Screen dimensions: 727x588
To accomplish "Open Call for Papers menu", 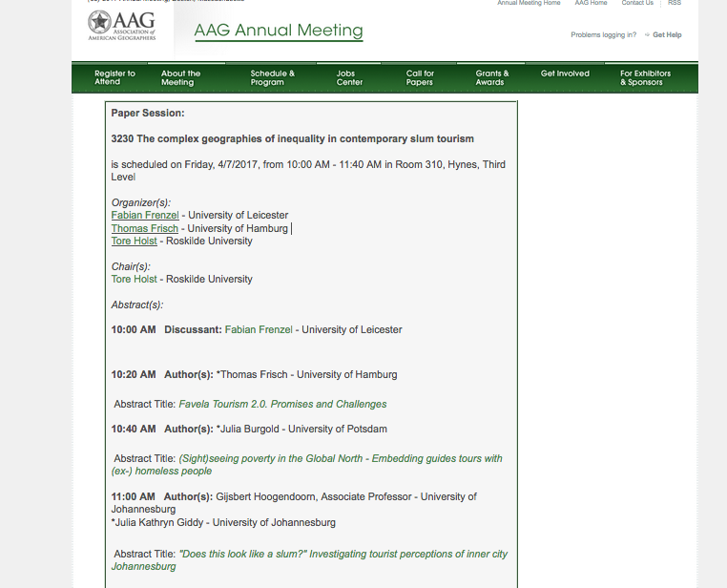I will [x=420, y=77].
